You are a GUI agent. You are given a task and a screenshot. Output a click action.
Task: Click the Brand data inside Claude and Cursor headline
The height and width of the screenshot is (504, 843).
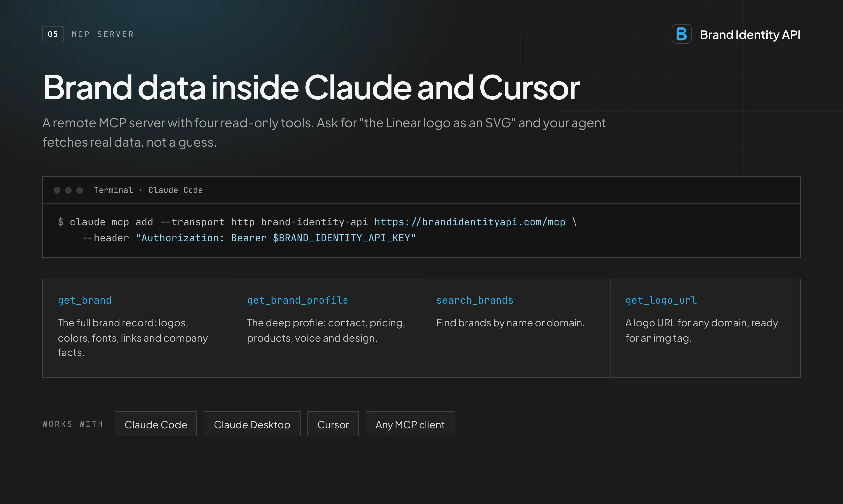click(x=311, y=88)
